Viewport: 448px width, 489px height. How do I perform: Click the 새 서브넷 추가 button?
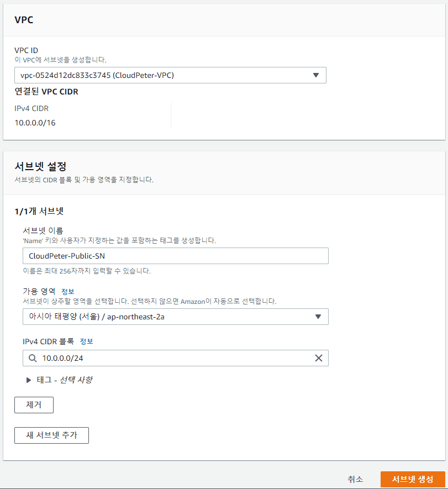pos(51,435)
